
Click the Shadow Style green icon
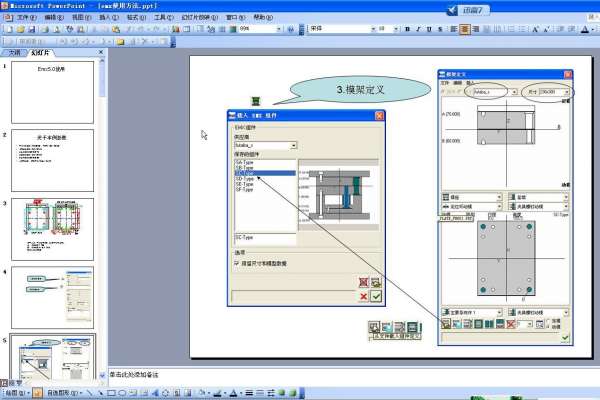282,393
